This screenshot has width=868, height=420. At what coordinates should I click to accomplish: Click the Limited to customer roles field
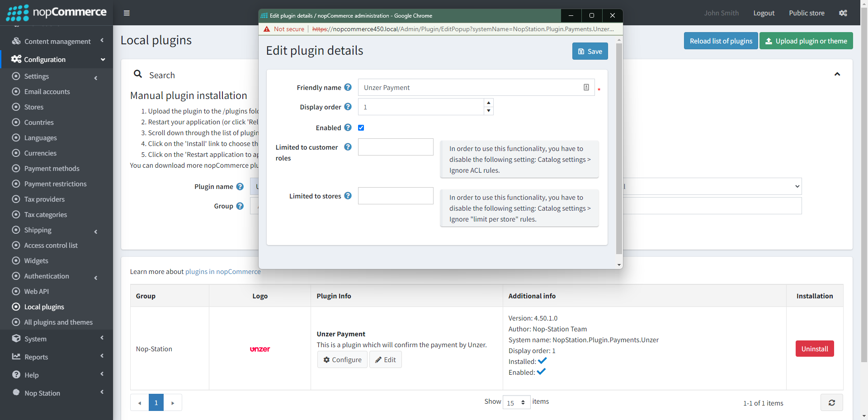pos(396,147)
